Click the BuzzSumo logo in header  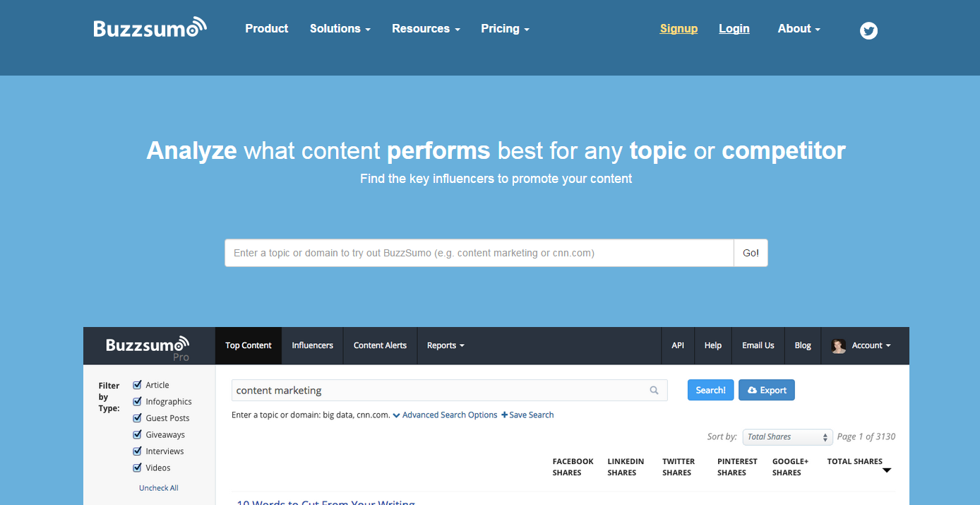[x=150, y=28]
